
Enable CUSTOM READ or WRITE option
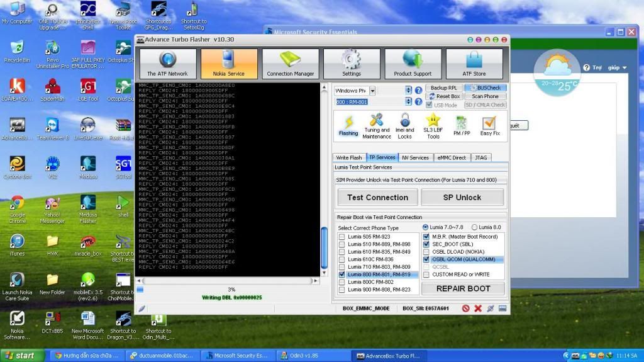(426, 274)
